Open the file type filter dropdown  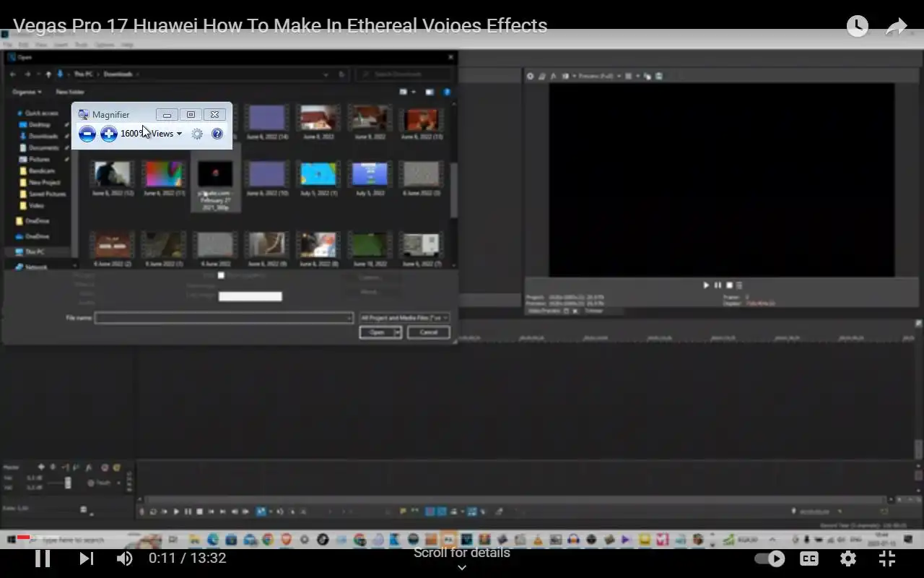[404, 318]
